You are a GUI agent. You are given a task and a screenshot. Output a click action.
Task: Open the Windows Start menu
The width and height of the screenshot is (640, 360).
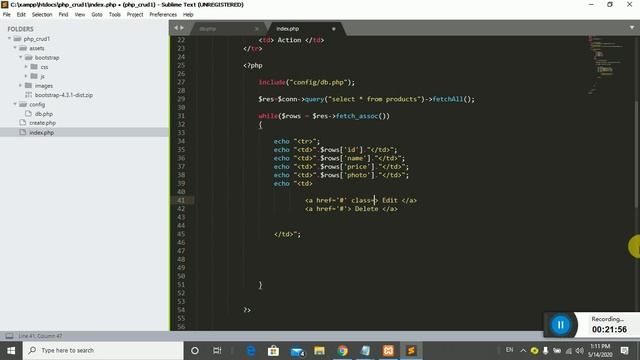point(11,350)
